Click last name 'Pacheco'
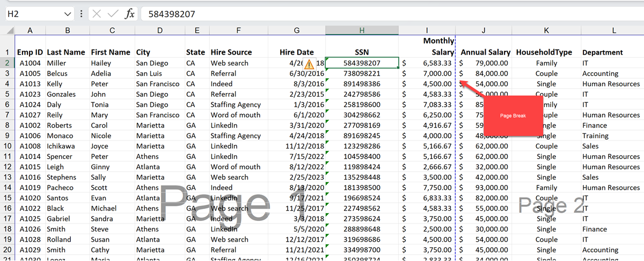Image resolution: width=644 pixels, height=261 pixels. click(60, 188)
